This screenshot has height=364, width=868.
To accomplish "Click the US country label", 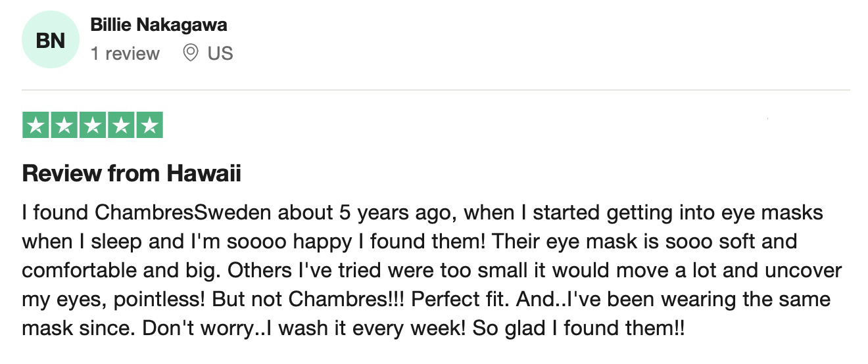I will (220, 53).
